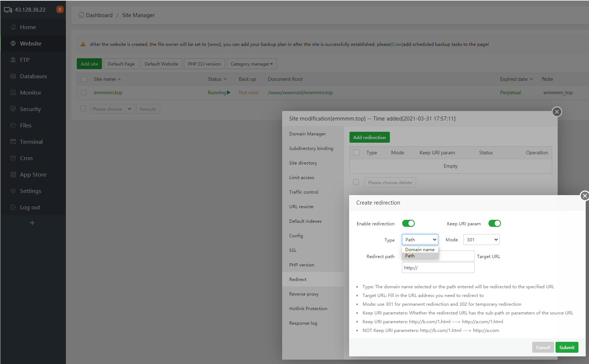Click the Databases icon in sidebar

coord(13,76)
